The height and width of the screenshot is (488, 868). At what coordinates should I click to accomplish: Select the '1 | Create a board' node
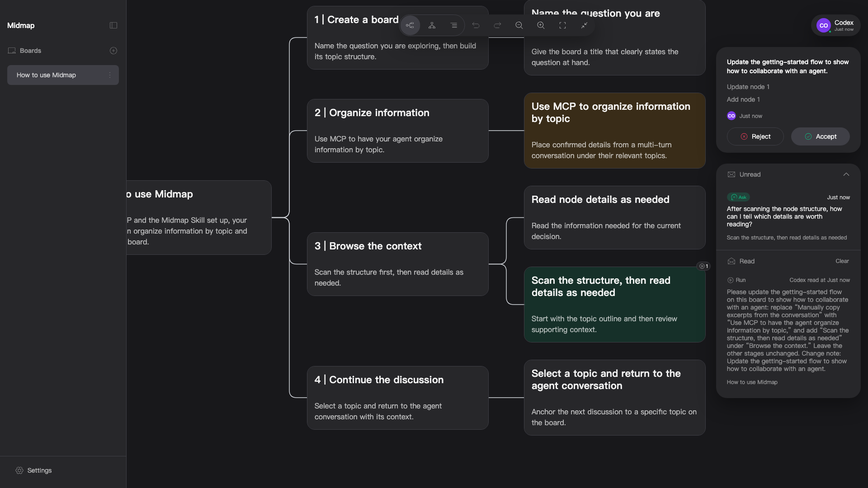point(397,38)
